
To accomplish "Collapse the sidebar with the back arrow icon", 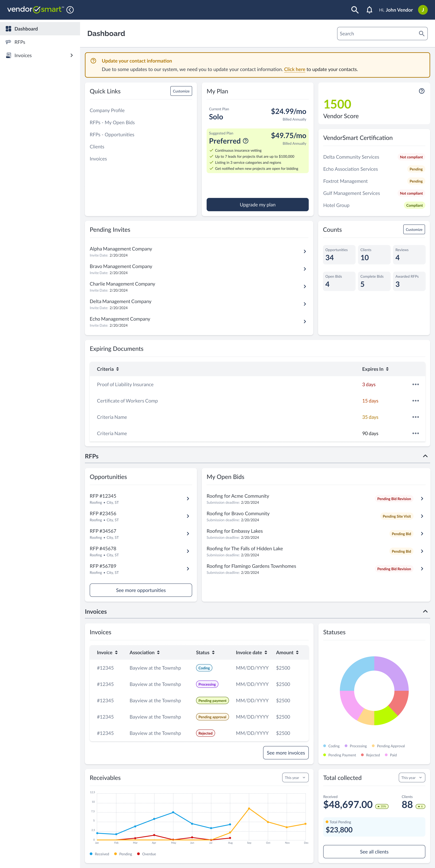I will [70, 10].
